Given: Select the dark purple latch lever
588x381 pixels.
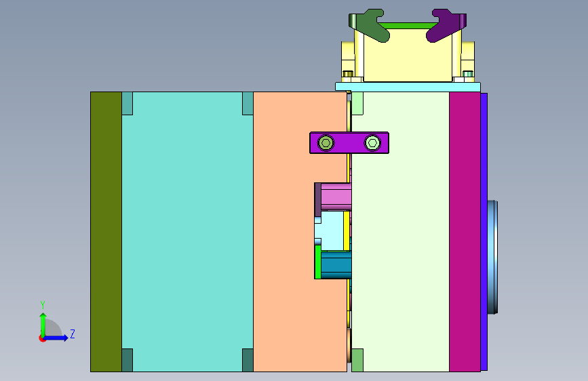Looking at the screenshot, I should pos(446,26).
